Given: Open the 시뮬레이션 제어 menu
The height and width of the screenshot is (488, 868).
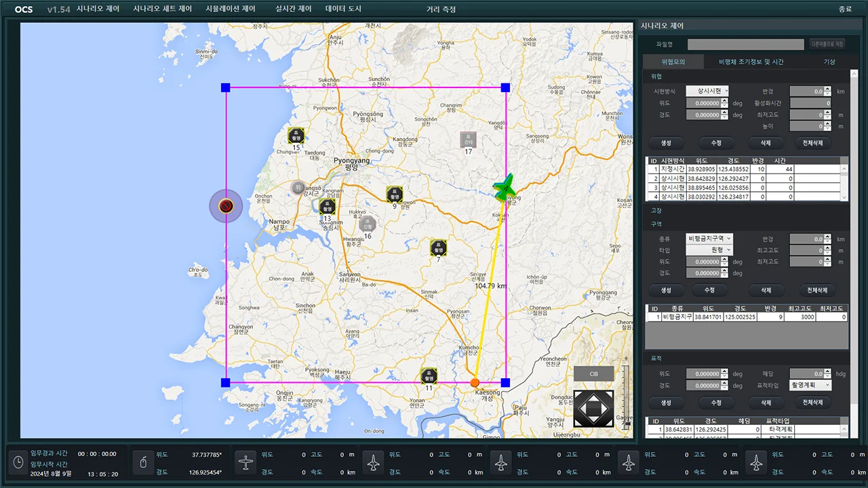Looking at the screenshot, I should tap(231, 9).
